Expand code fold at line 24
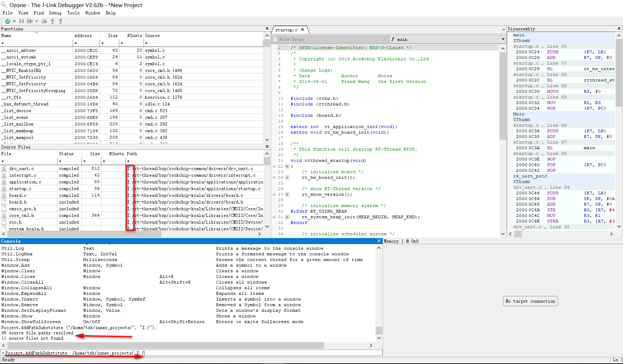The image size is (623, 364). (x=287, y=177)
